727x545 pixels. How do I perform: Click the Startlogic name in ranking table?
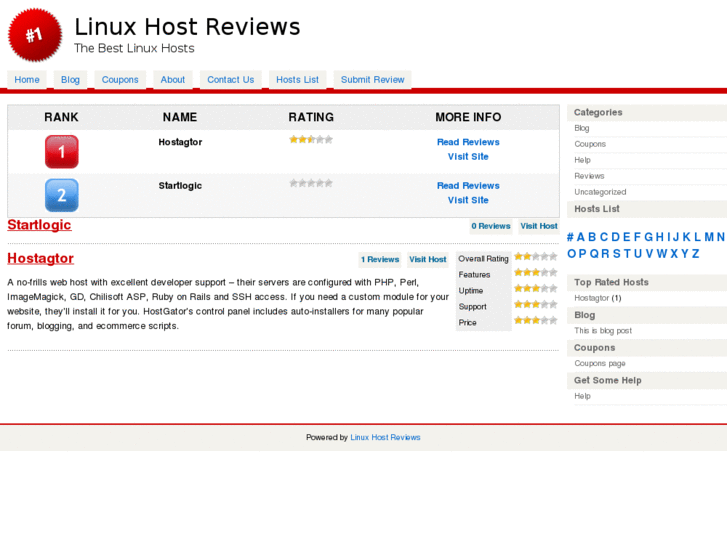[x=180, y=186]
